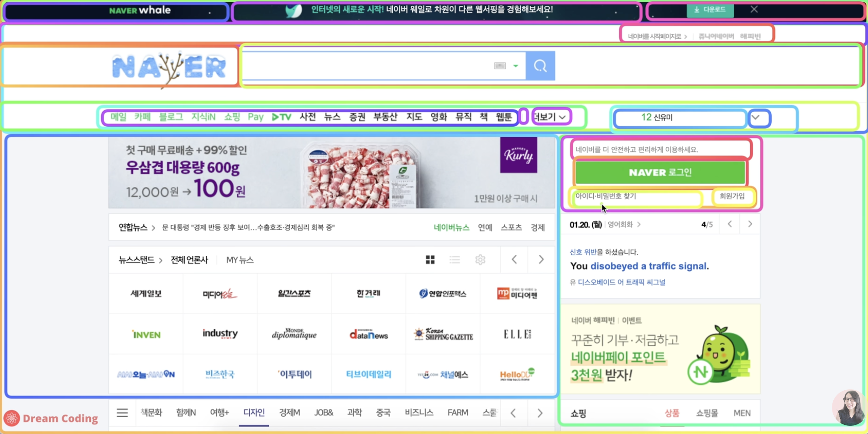This screenshot has height=434, width=868.
Task: Select the MY 뉴스 tab
Action: coord(240,260)
